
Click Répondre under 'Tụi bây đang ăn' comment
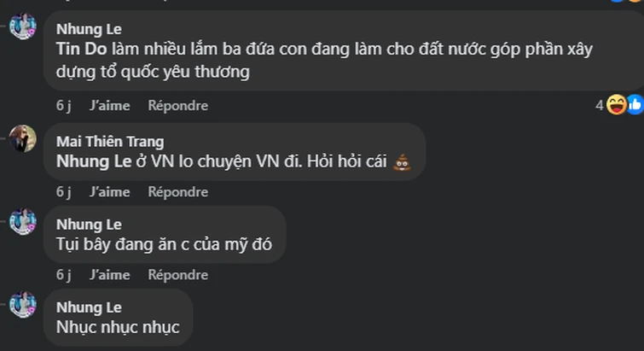click(177, 274)
